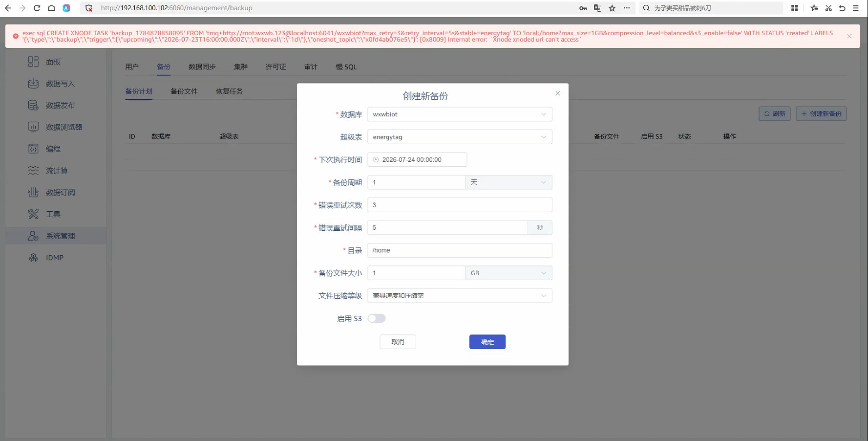Select the 备份文件 sub-tab
The image size is (868, 441).
[x=184, y=91]
